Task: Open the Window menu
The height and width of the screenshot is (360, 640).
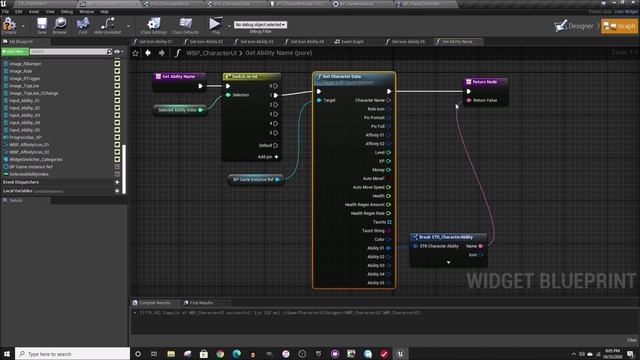Action: (x=86, y=11)
